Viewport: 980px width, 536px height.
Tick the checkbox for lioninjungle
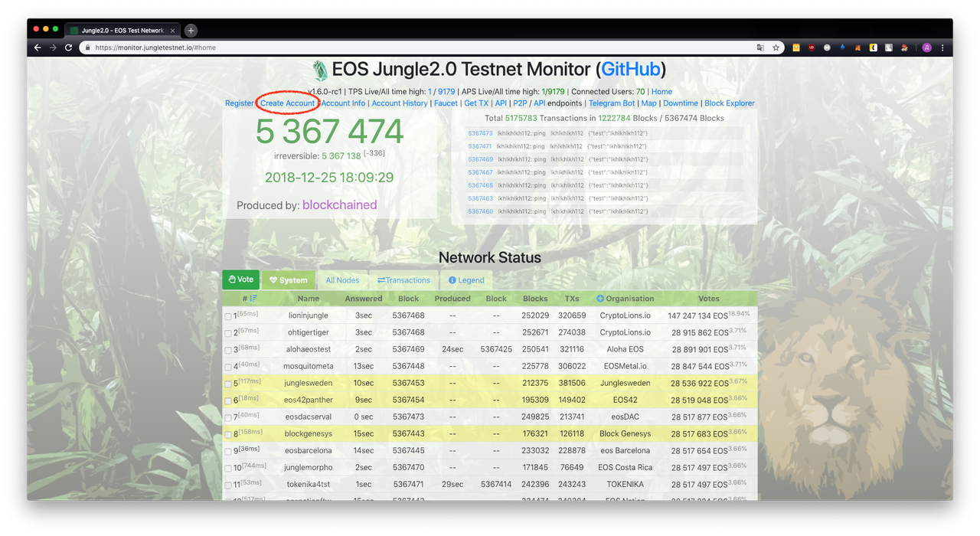228,316
